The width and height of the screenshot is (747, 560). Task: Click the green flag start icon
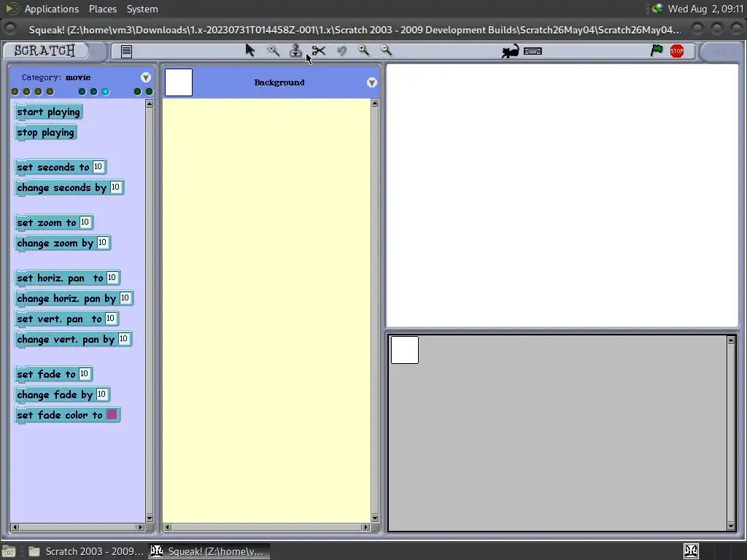657,50
